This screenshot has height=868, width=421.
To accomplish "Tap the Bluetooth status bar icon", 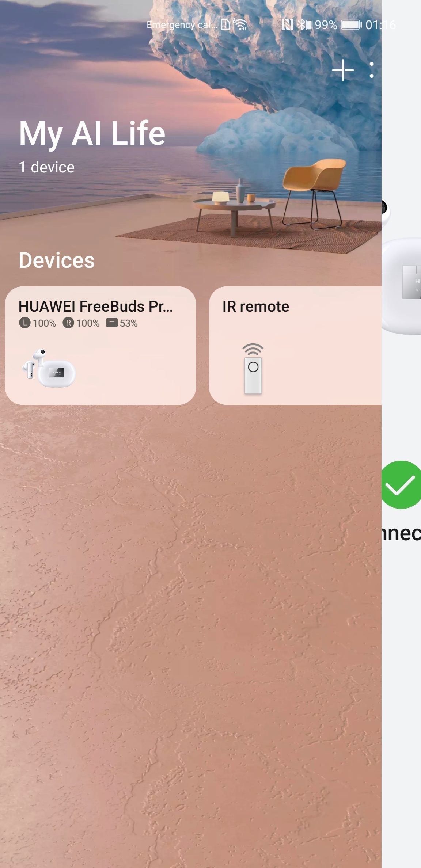I will pos(301,25).
